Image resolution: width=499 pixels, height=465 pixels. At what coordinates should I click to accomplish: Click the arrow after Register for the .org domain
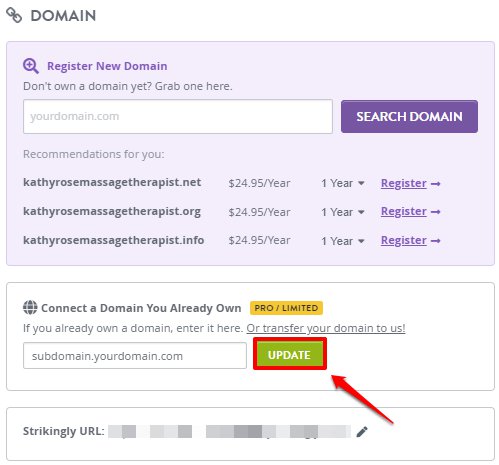tap(436, 212)
